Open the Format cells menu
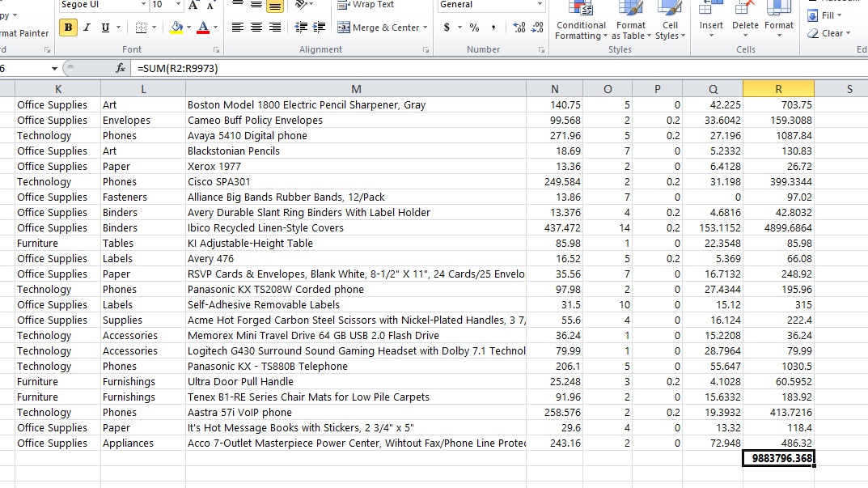The height and width of the screenshot is (488, 868). tap(779, 21)
